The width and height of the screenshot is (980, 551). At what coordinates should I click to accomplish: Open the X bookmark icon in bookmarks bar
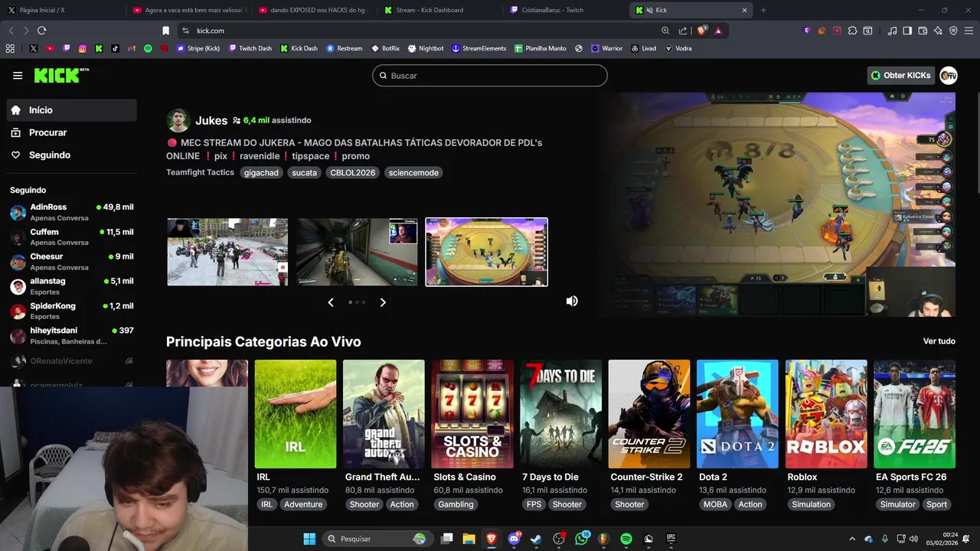(33, 48)
